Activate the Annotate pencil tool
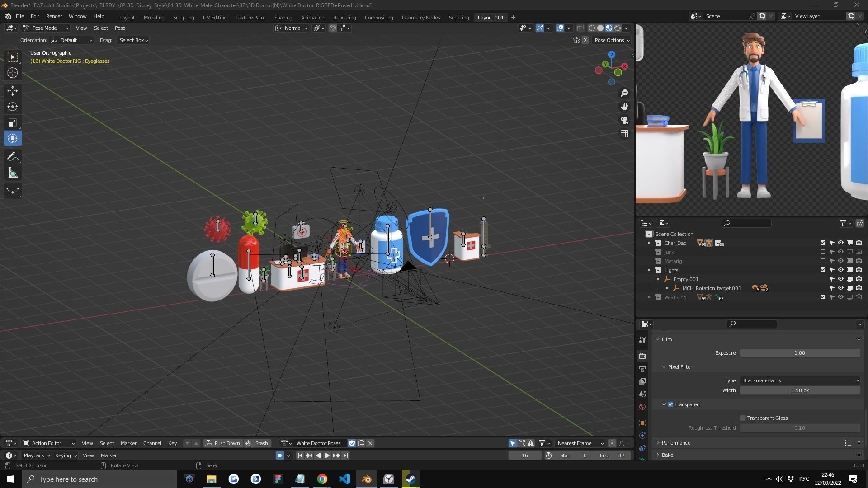This screenshot has width=868, height=488. coord(13,157)
